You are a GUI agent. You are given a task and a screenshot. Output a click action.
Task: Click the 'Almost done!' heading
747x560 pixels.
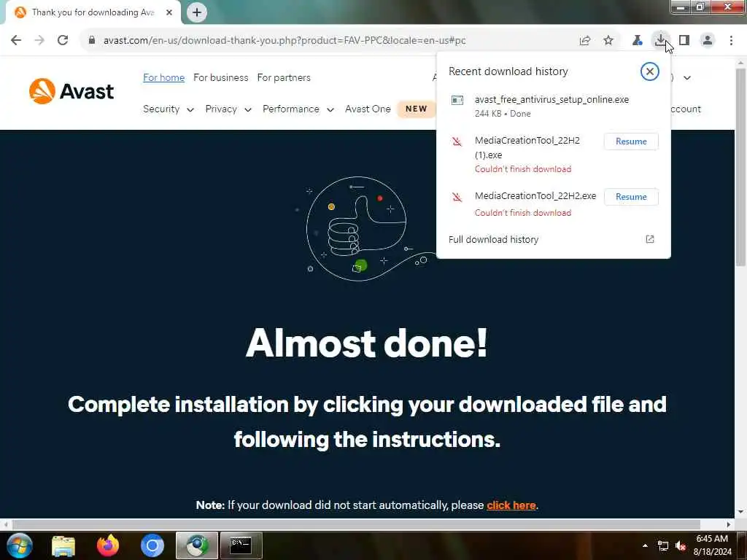[367, 343]
